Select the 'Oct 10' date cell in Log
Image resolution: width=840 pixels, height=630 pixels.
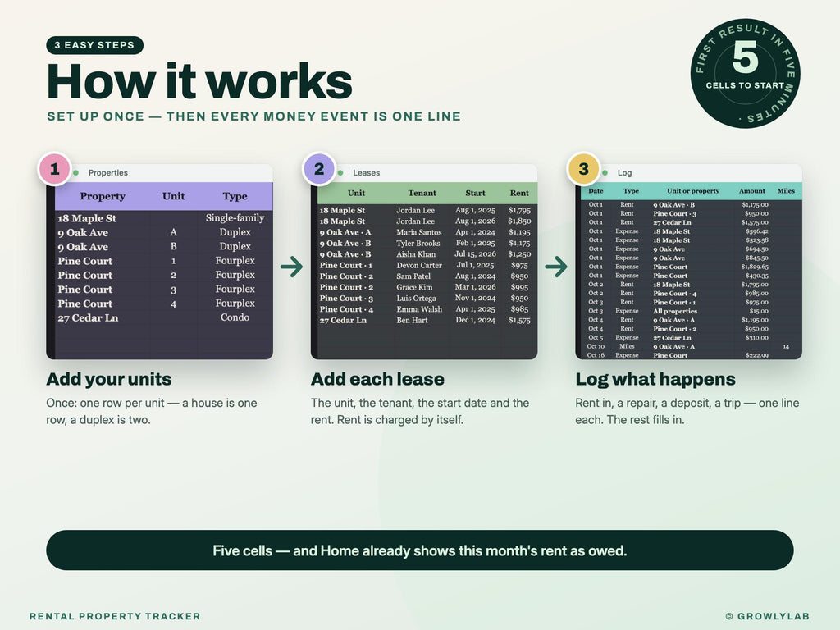(x=596, y=346)
